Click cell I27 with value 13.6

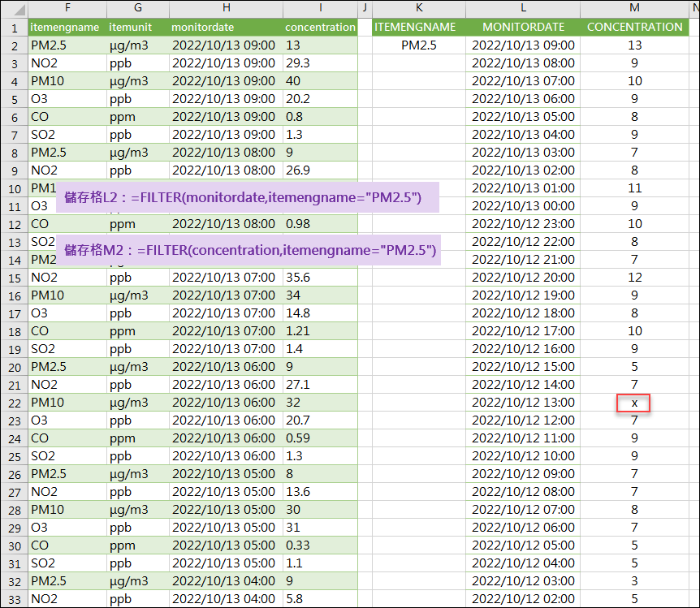[321, 491]
